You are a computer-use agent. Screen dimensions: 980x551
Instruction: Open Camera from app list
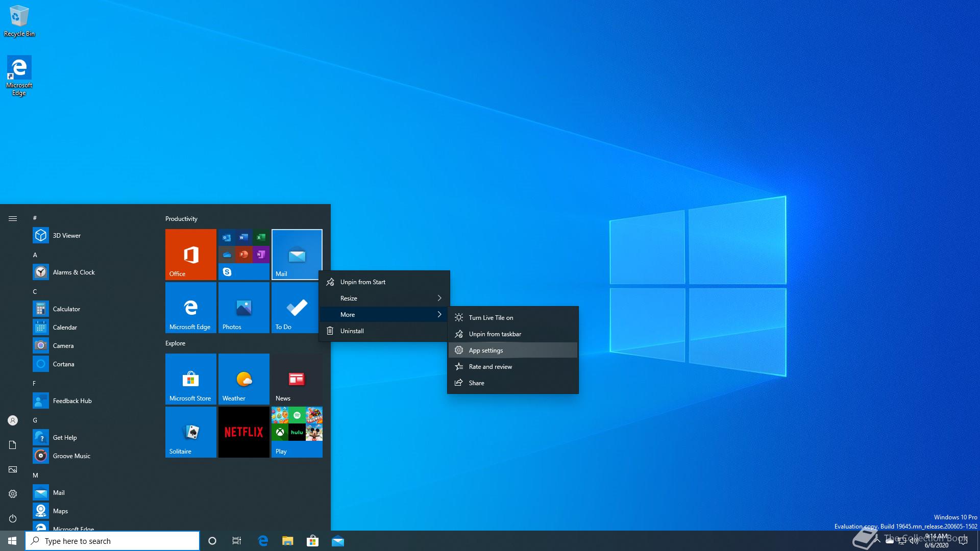point(92,345)
